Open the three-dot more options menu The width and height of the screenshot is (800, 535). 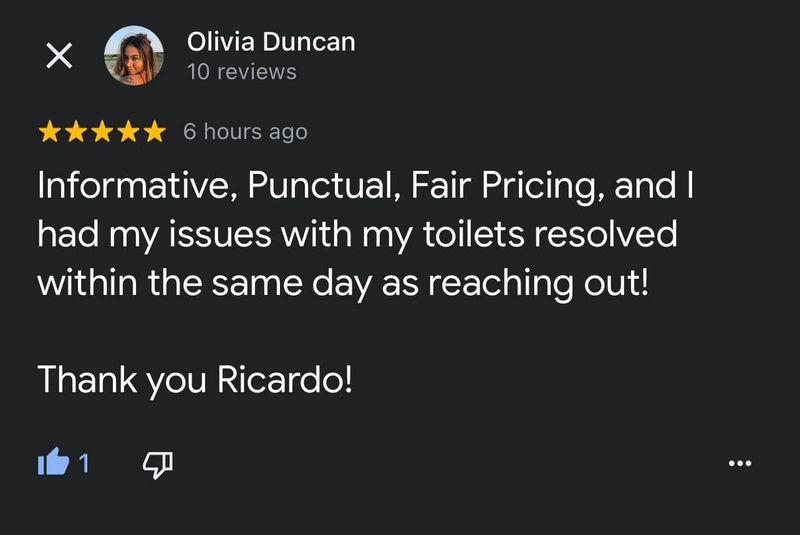click(x=740, y=463)
